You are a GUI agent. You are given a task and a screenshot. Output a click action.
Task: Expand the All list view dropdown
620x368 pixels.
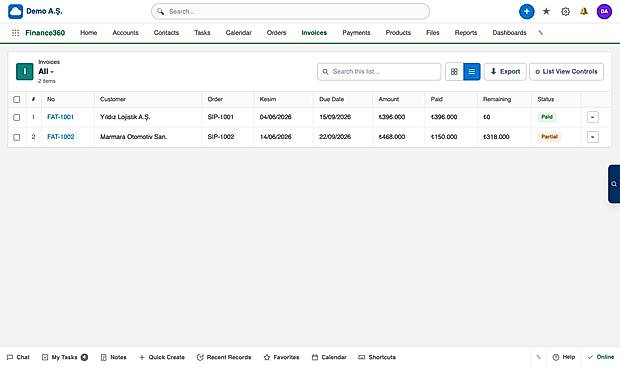point(46,72)
